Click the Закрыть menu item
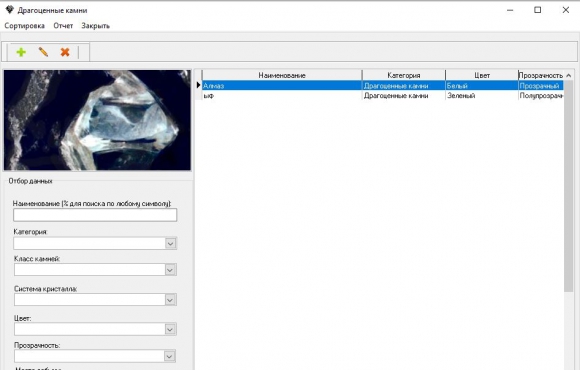This screenshot has width=580, height=370. pos(95,26)
